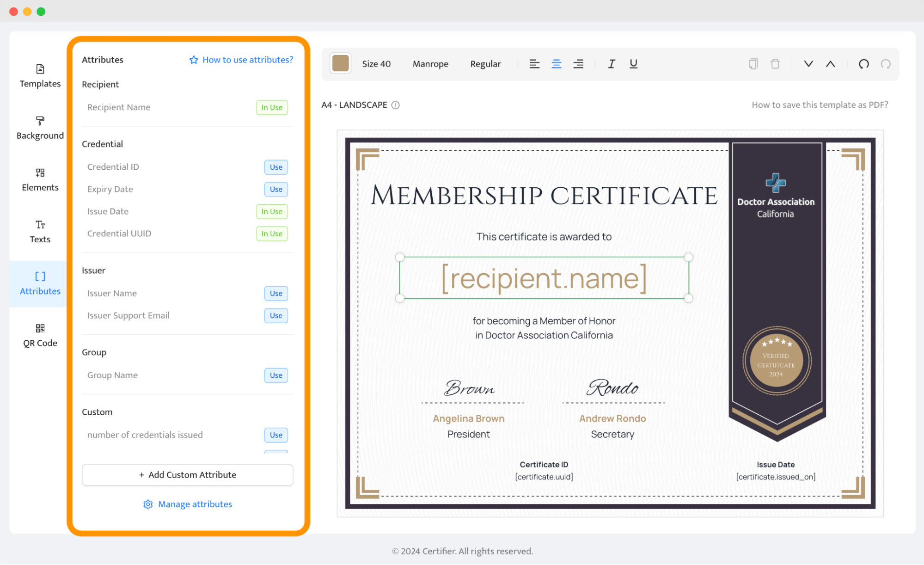Viewport: 924px width, 565px height.
Task: Click the redo icon
Action: 886,64
